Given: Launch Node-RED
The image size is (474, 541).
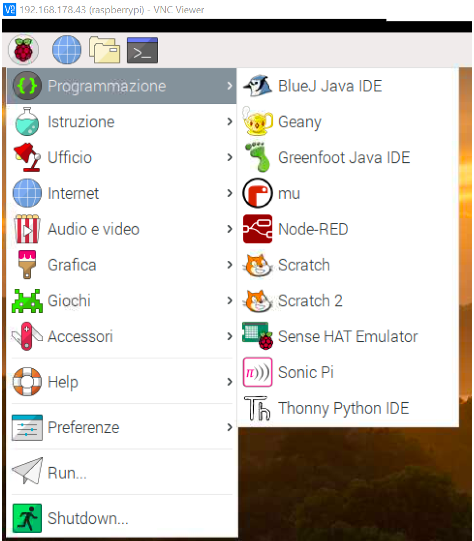Looking at the screenshot, I should (x=348, y=229).
